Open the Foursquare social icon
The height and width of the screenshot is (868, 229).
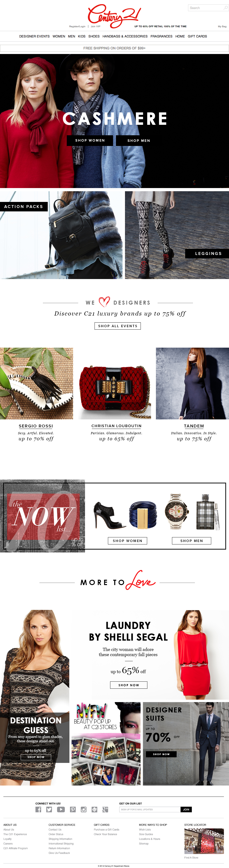point(95,810)
